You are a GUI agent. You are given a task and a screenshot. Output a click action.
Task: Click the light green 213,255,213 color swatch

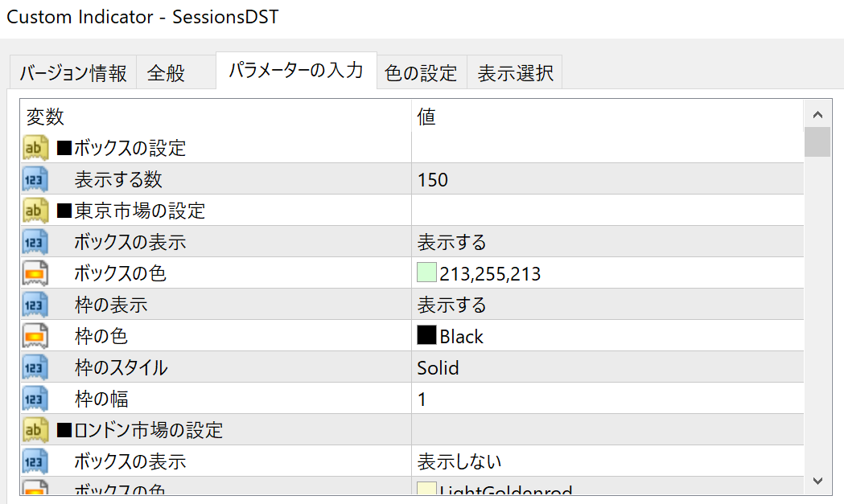[426, 272]
